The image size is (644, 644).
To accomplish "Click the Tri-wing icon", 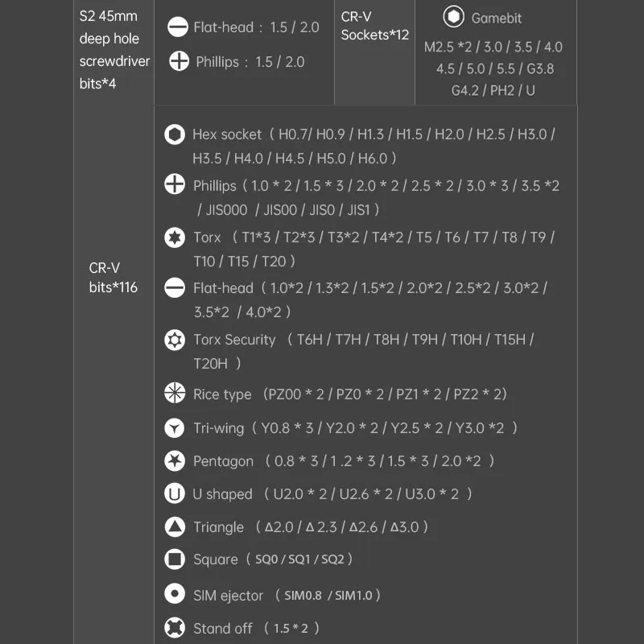I will [x=175, y=427].
